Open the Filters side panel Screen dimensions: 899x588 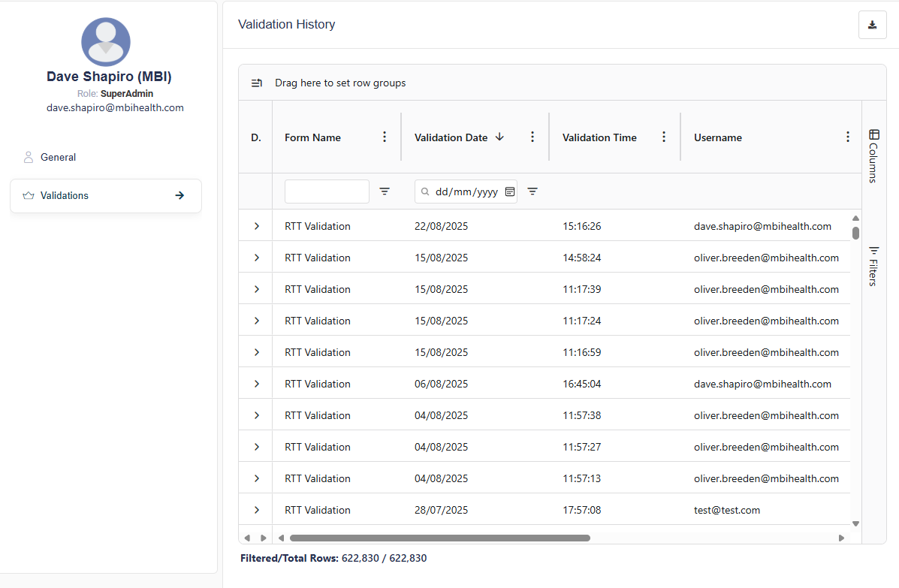pos(873,266)
